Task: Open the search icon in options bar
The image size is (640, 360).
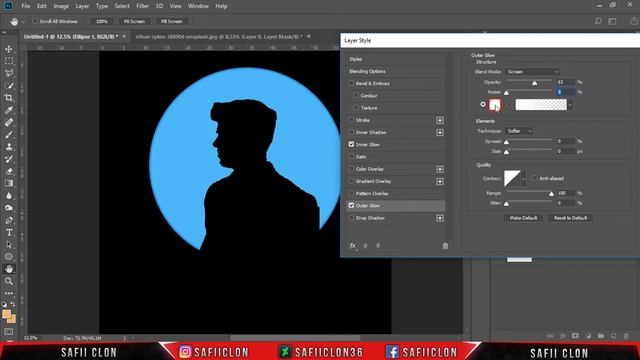Action: pyautogui.click(x=598, y=21)
